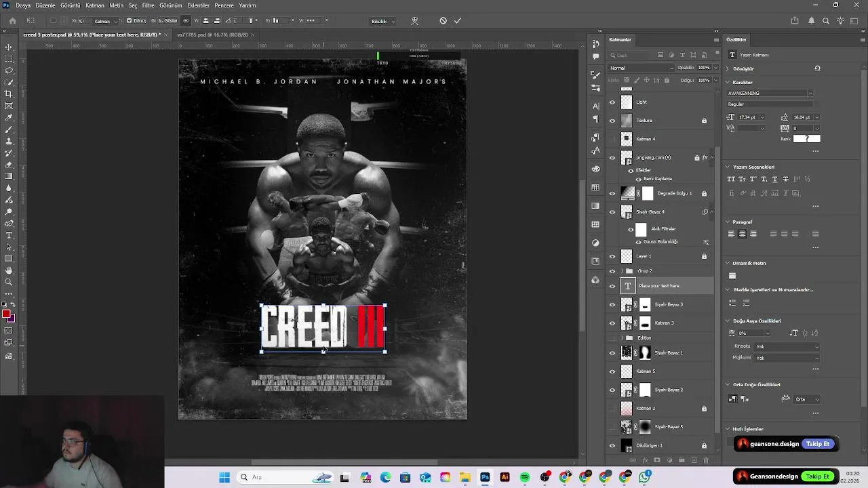
Task: Click the Renk text color swatch
Action: point(807,138)
